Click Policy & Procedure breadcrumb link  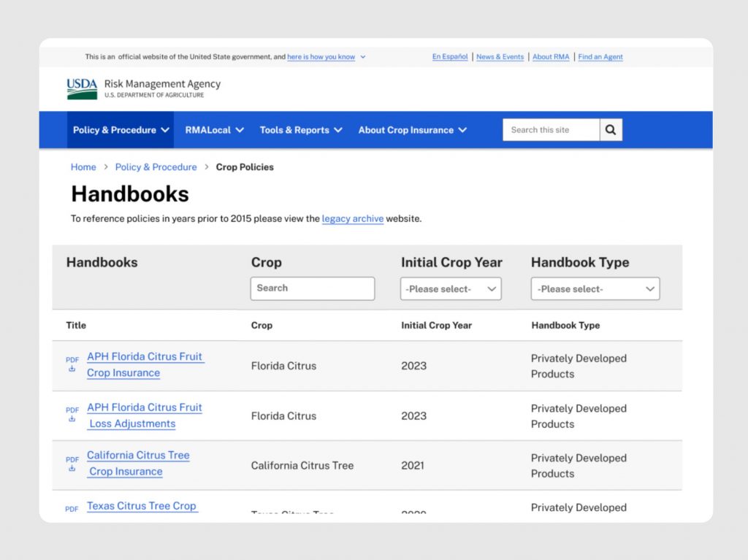click(x=156, y=167)
